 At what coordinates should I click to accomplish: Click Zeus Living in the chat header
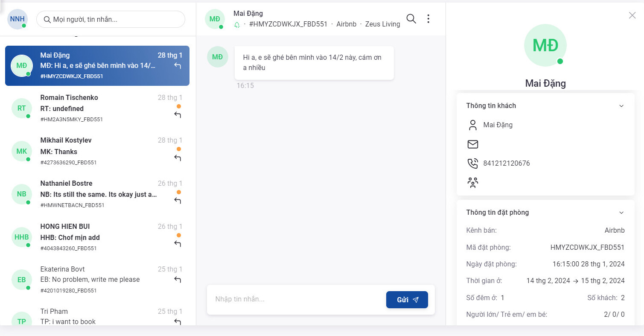point(383,24)
